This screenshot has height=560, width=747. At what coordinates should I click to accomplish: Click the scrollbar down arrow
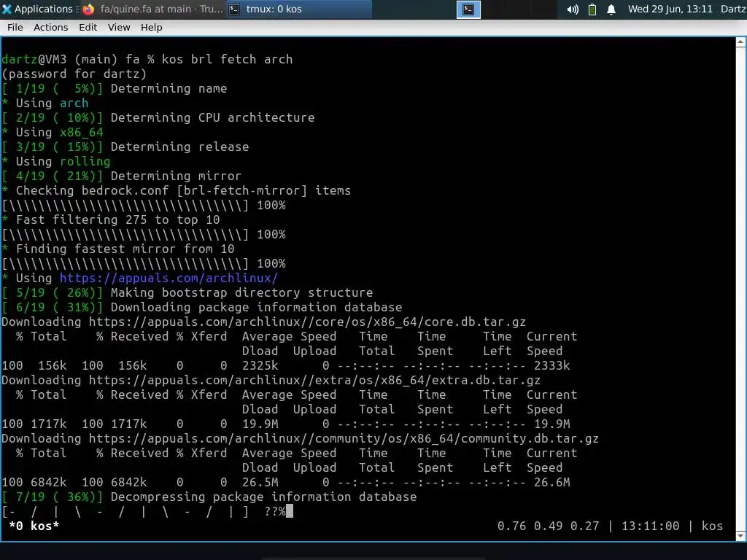point(741,536)
